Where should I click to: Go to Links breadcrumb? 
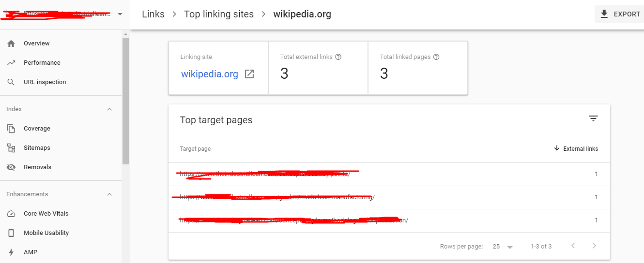click(x=153, y=15)
